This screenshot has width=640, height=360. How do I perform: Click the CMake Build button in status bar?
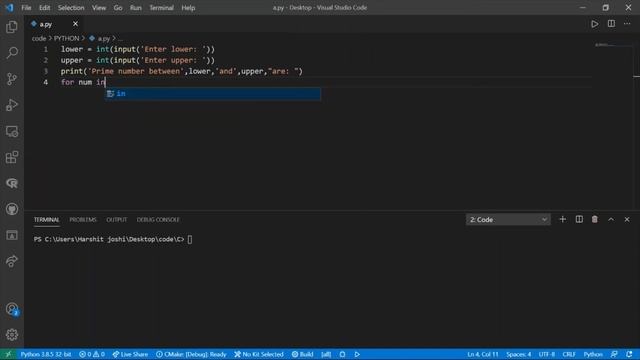[x=302, y=354]
